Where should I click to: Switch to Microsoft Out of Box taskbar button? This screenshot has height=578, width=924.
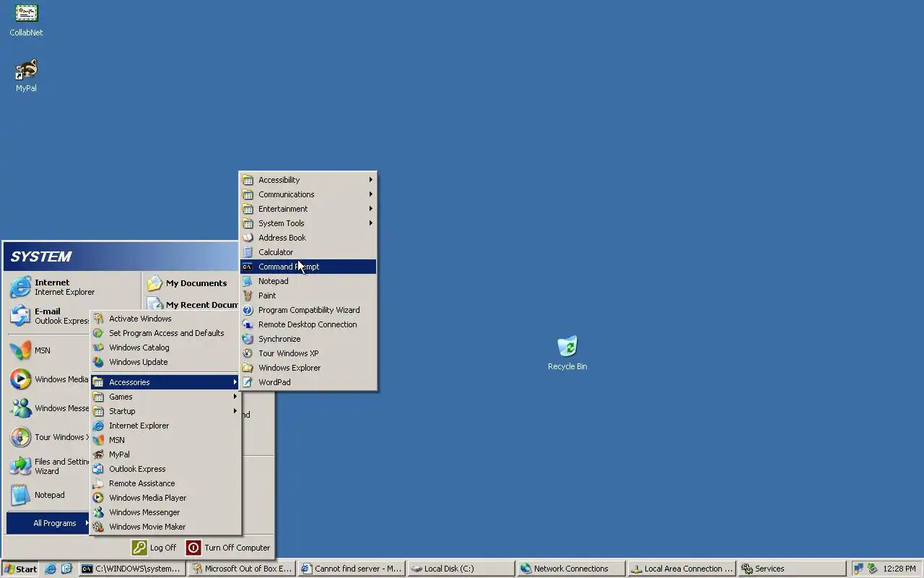(x=242, y=569)
